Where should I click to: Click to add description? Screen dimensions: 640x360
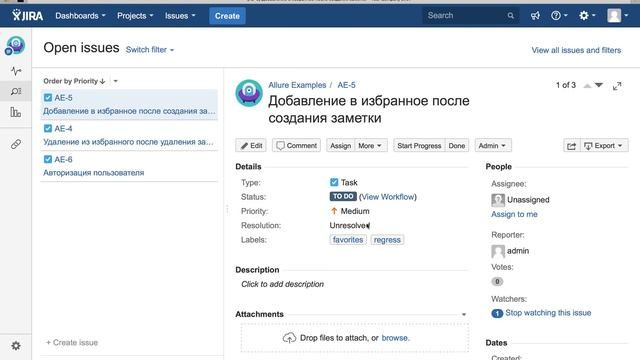tap(282, 284)
